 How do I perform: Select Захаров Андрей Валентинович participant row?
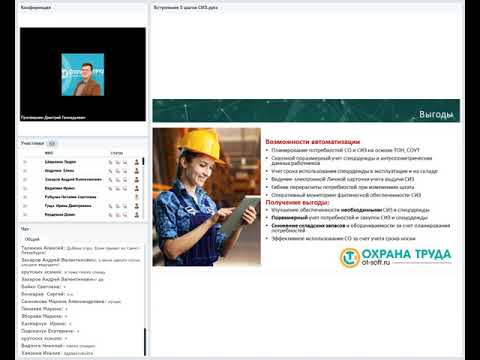pyautogui.click(x=82, y=180)
